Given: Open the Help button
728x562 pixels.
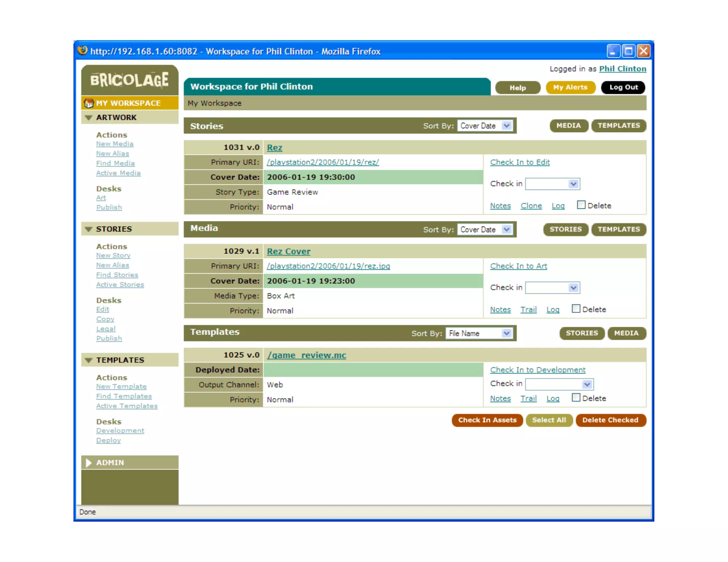Looking at the screenshot, I should point(517,88).
